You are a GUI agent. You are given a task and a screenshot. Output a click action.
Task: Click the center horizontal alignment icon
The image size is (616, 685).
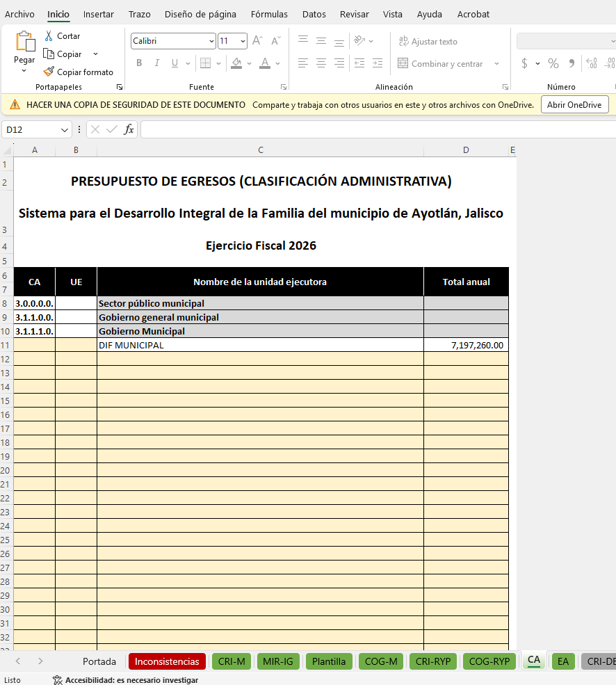tap(321, 63)
